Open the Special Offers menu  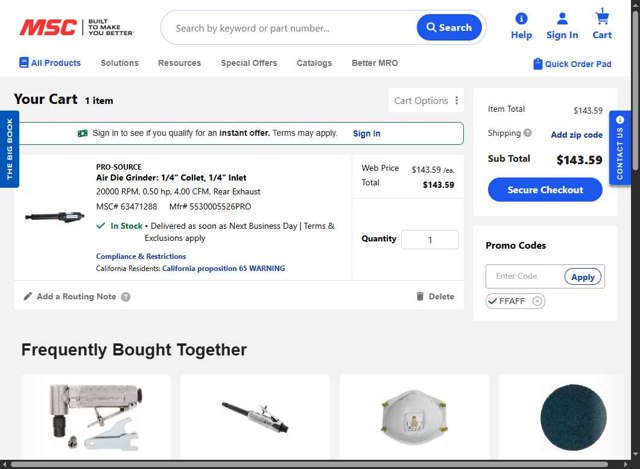249,63
